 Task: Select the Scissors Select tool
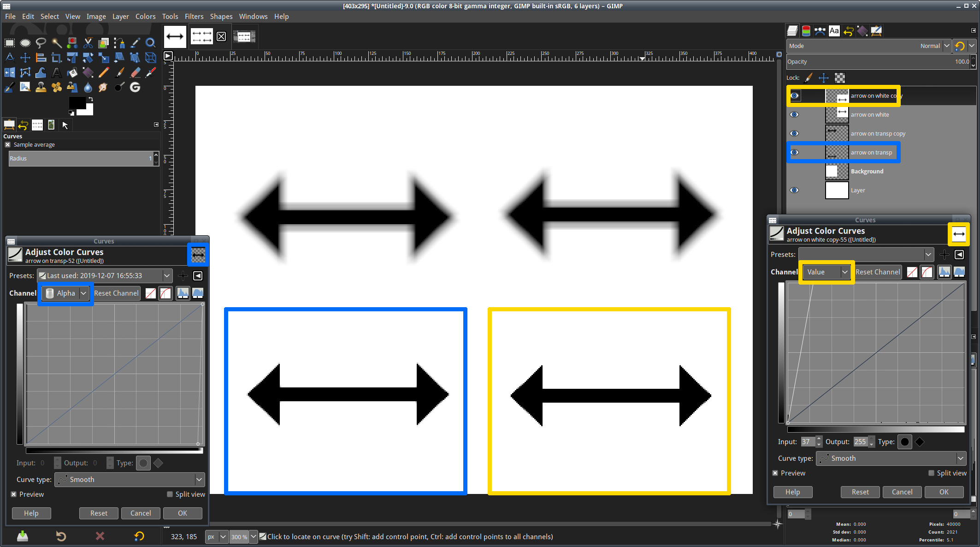pos(88,43)
